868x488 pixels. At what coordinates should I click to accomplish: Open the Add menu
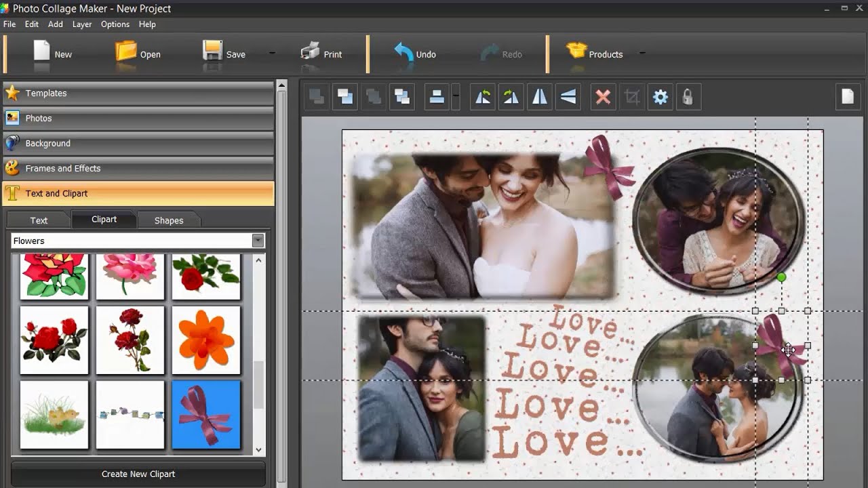[x=56, y=24]
